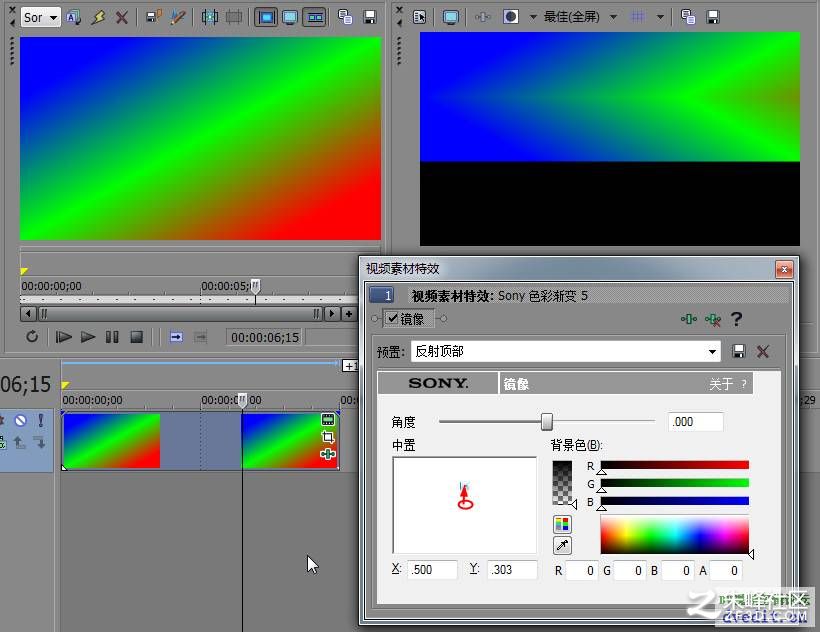
Task: Open the overlays grid dropdown arrow
Action: [x=660, y=17]
